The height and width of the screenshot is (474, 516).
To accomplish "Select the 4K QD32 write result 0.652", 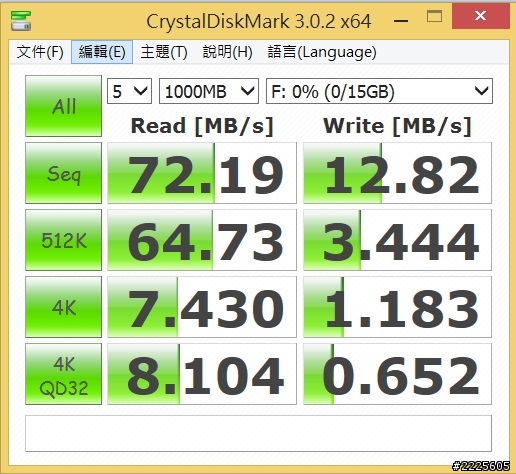I will 397,374.
